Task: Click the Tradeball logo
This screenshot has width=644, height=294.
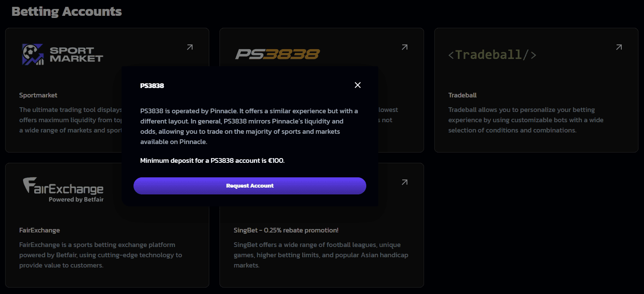Action: coord(492,54)
